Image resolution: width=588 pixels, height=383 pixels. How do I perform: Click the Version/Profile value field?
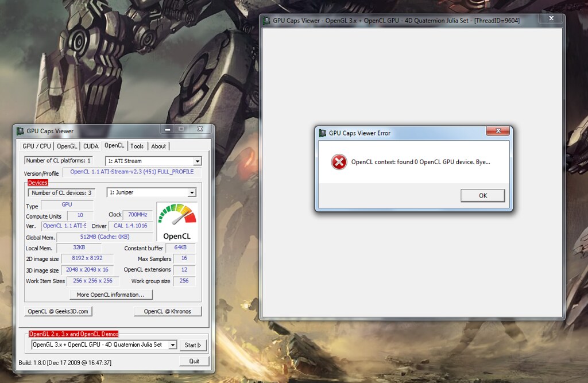(x=131, y=172)
